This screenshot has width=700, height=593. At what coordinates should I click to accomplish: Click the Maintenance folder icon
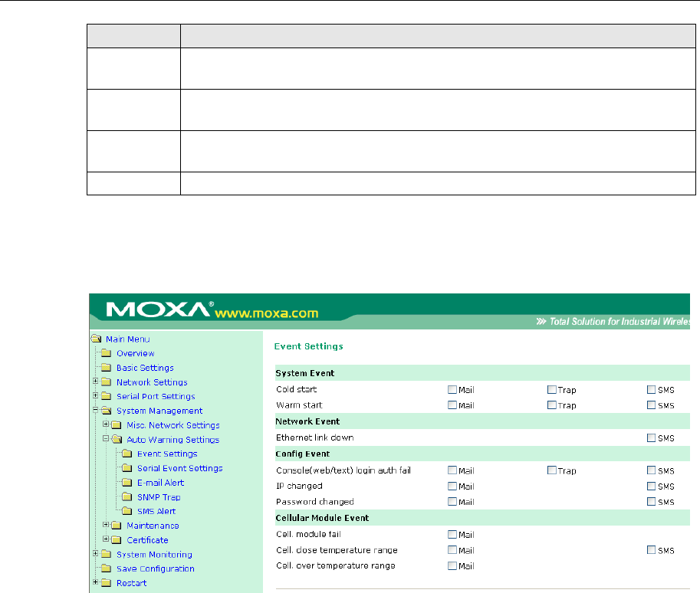pos(116,526)
